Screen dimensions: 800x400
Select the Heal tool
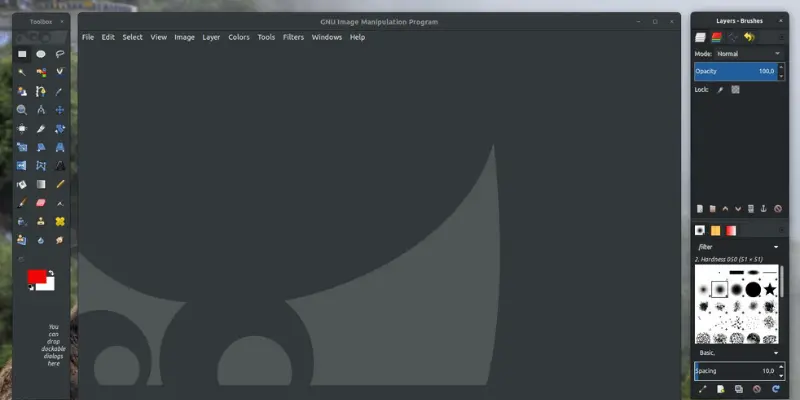tap(60, 221)
